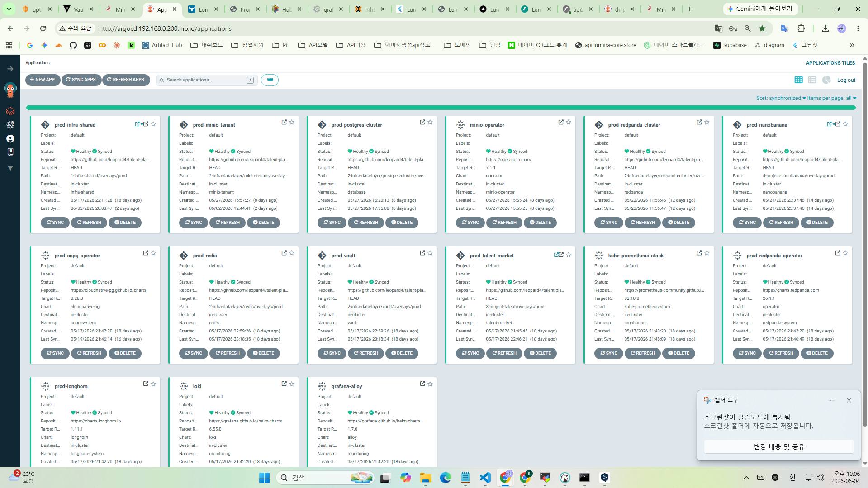Switch to summary pie chart view

826,80
